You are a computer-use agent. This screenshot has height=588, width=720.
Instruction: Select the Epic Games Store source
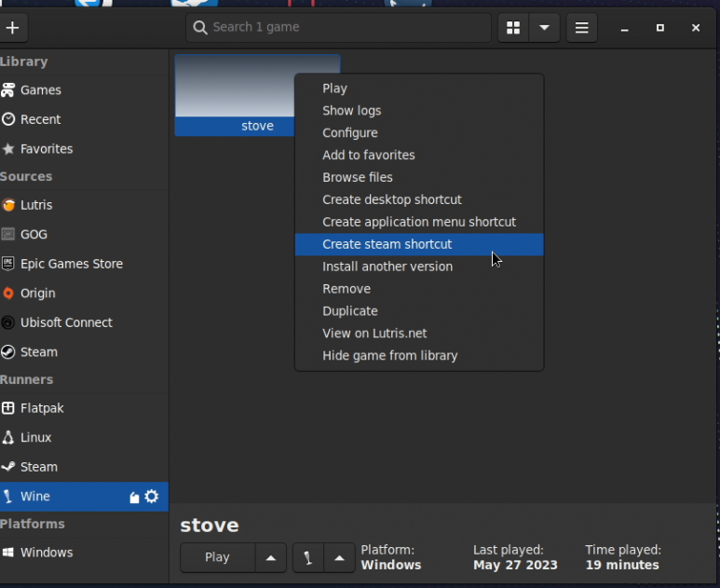pyautogui.click(x=84, y=264)
